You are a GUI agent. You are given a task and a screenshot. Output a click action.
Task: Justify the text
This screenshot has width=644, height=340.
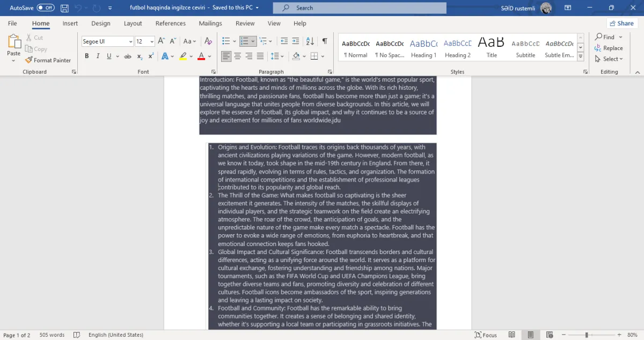click(260, 56)
